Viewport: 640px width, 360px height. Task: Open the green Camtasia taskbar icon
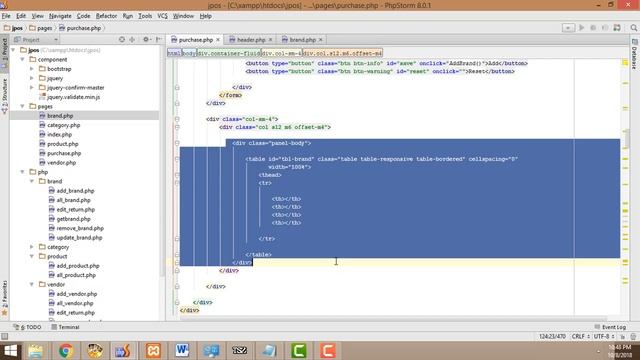(x=299, y=351)
